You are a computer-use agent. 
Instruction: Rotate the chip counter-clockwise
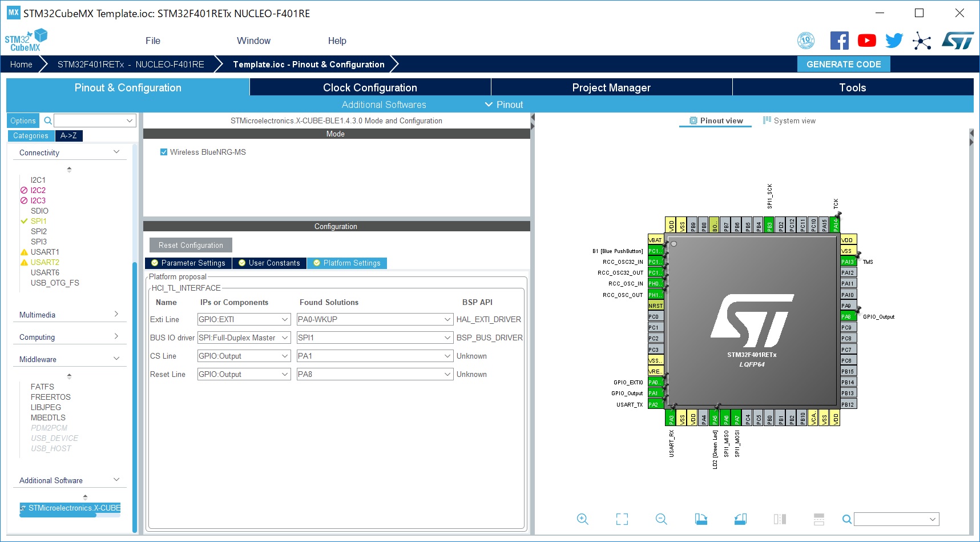point(740,519)
